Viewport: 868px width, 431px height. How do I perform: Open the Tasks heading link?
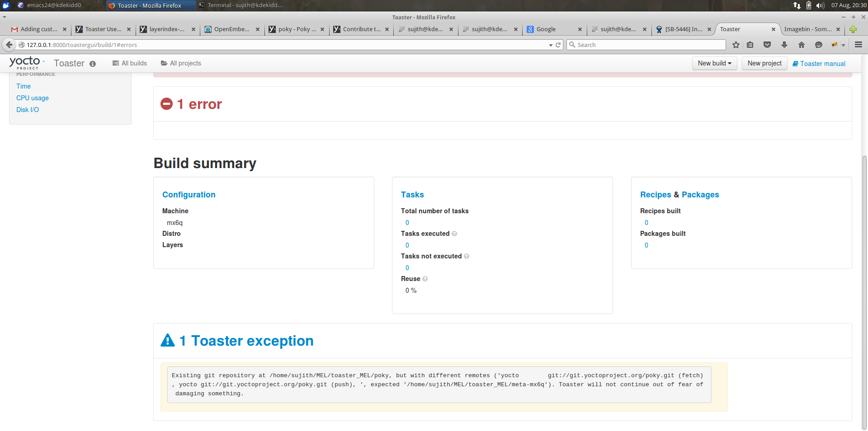[x=412, y=195]
